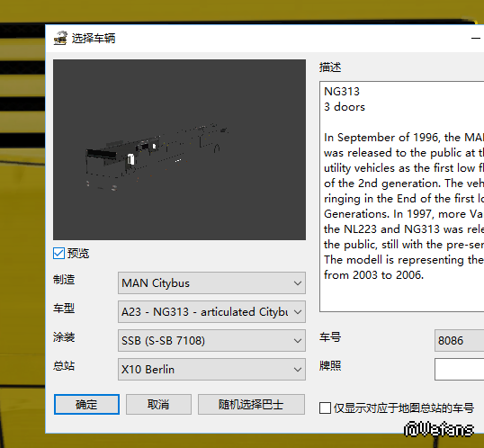The width and height of the screenshot is (484, 448).
Task: Click inside the 描述 description text box
Action: pyautogui.click(x=401, y=197)
